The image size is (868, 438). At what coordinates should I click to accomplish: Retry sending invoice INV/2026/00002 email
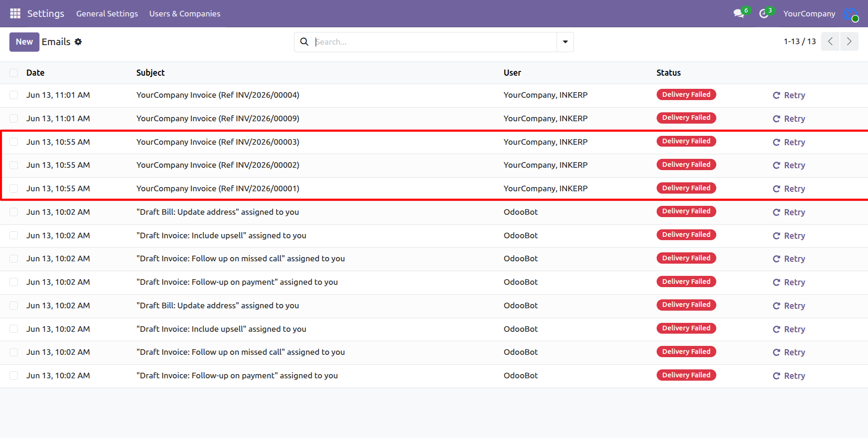pos(789,165)
